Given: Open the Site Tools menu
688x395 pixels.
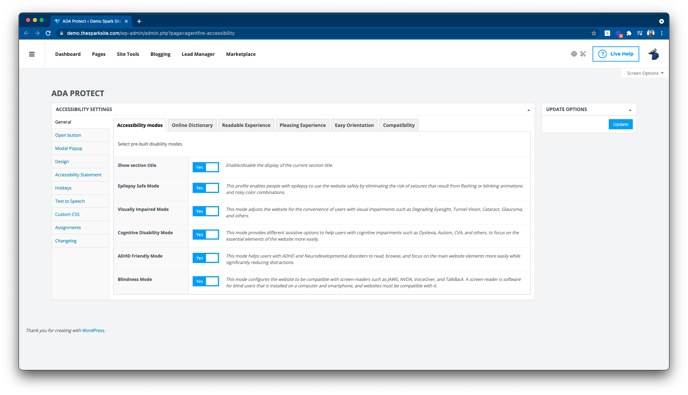Looking at the screenshot, I should (x=128, y=54).
